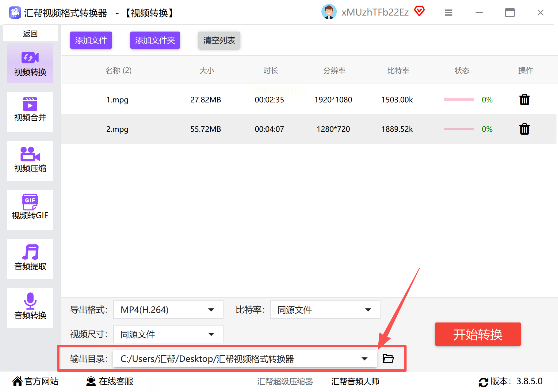Open the 音频提取 sidebar tool

click(x=30, y=259)
